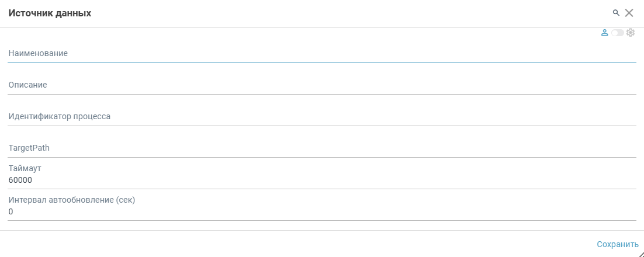Click the Наименование field underline

coord(321,62)
